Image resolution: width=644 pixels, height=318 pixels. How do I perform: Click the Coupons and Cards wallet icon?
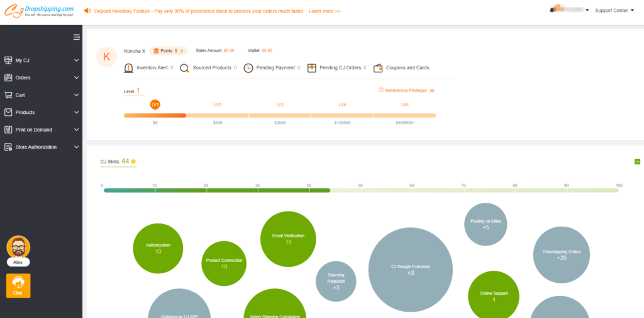coord(378,68)
